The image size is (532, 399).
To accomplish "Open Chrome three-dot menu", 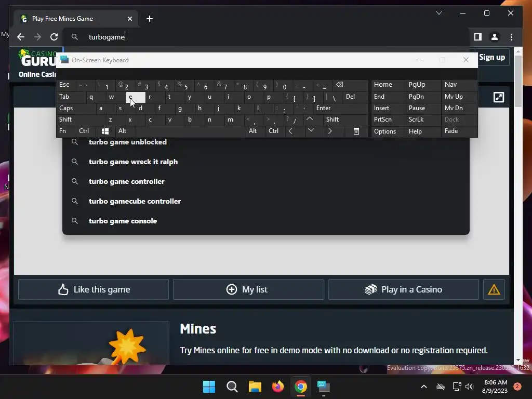I will (x=511, y=37).
